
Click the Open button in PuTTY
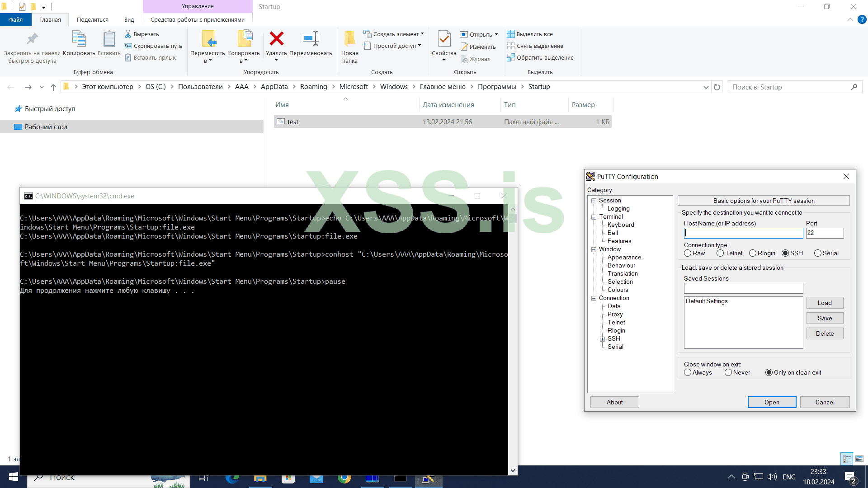pos(771,402)
